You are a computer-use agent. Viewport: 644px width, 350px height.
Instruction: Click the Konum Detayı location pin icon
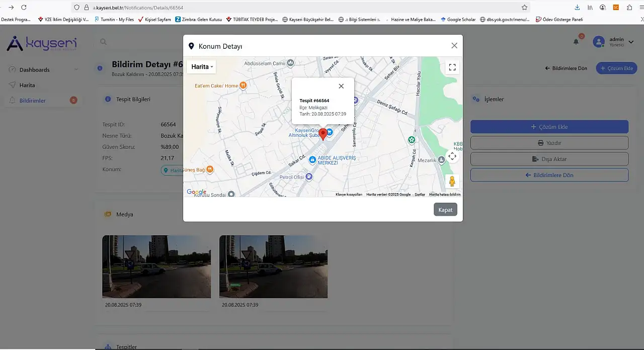(191, 46)
